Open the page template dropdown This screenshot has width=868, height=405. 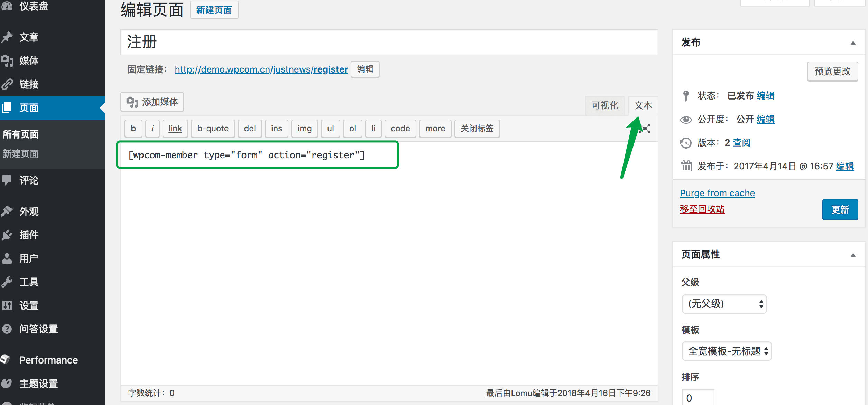pyautogui.click(x=727, y=351)
